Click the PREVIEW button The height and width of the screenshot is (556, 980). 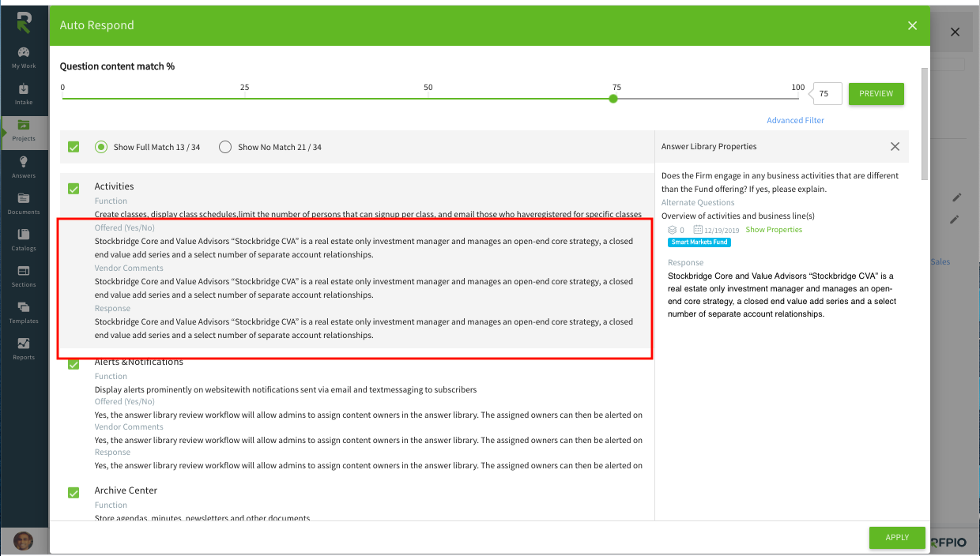pyautogui.click(x=876, y=93)
